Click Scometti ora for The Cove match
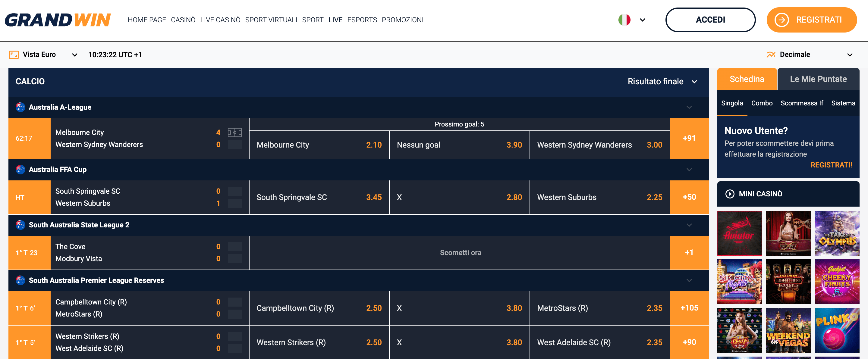The height and width of the screenshot is (359, 868). [x=460, y=253]
